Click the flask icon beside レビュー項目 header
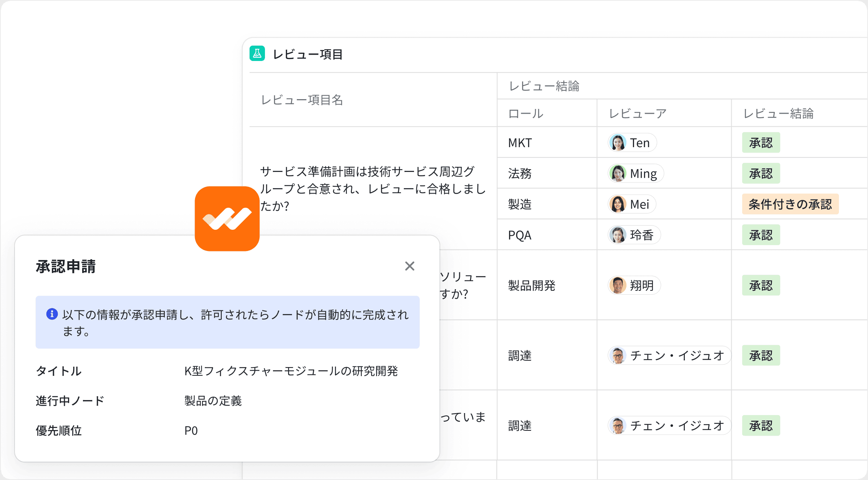The image size is (868, 480). click(257, 53)
